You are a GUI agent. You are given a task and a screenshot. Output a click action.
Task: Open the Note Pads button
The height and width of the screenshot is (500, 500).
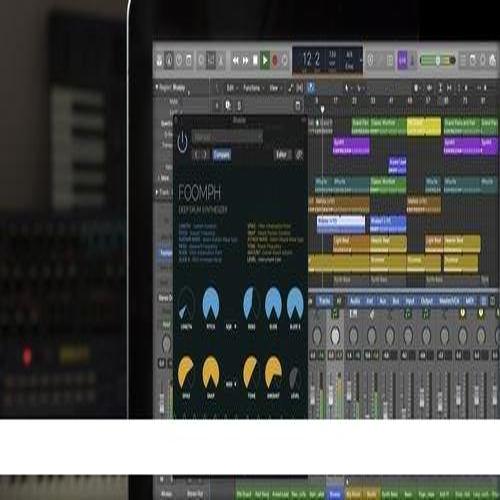(473, 60)
